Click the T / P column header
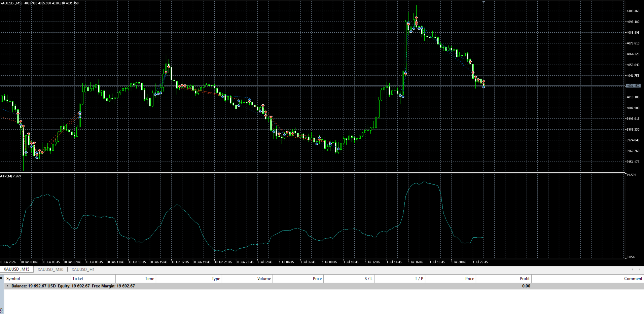 pyautogui.click(x=400, y=278)
